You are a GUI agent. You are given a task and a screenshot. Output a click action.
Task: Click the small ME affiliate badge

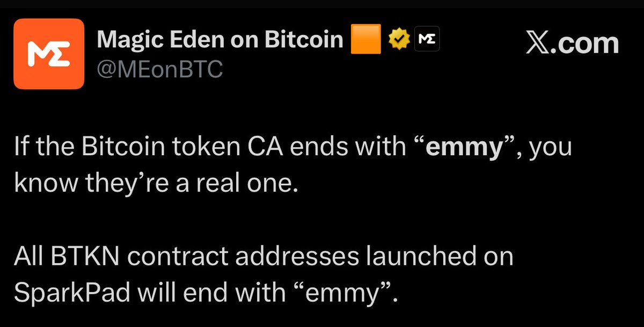tap(428, 40)
